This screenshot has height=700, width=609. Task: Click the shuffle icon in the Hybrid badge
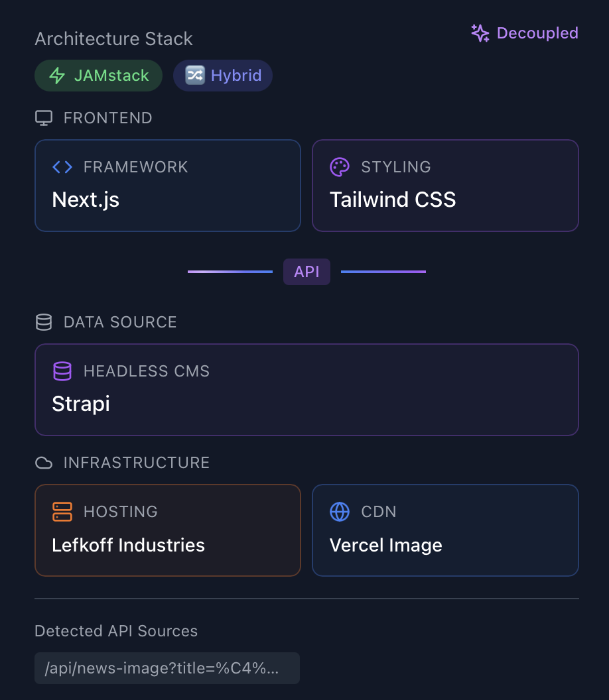click(x=195, y=75)
